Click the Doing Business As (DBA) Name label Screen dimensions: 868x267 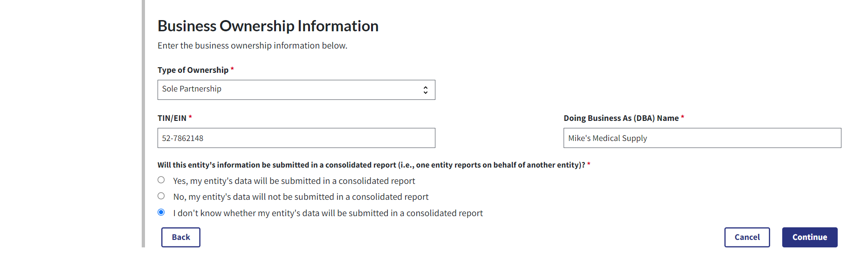(x=620, y=118)
